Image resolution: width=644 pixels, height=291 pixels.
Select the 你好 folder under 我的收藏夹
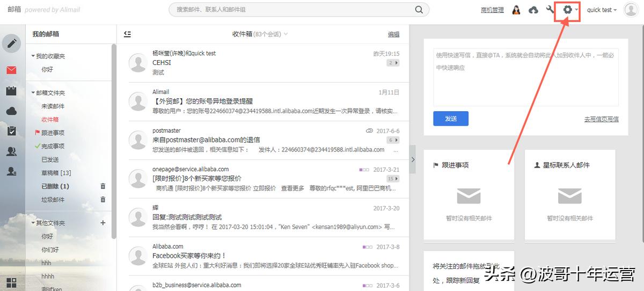tap(47, 69)
